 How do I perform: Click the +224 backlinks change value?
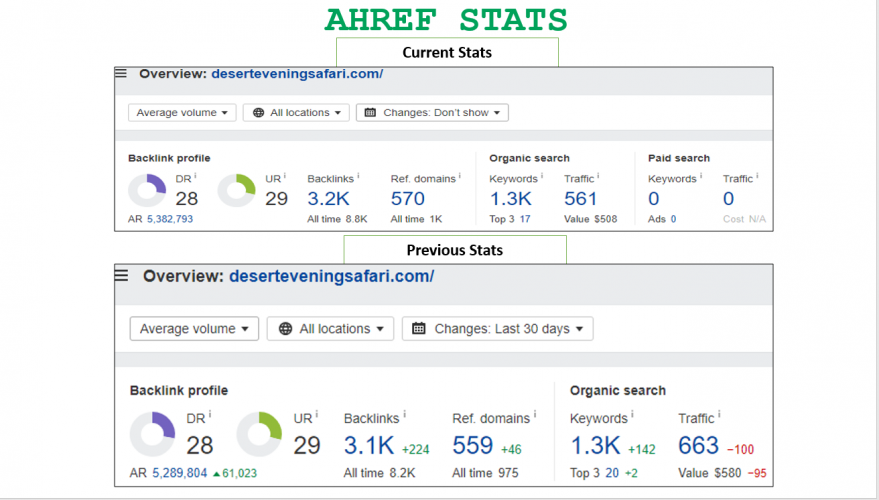415,450
